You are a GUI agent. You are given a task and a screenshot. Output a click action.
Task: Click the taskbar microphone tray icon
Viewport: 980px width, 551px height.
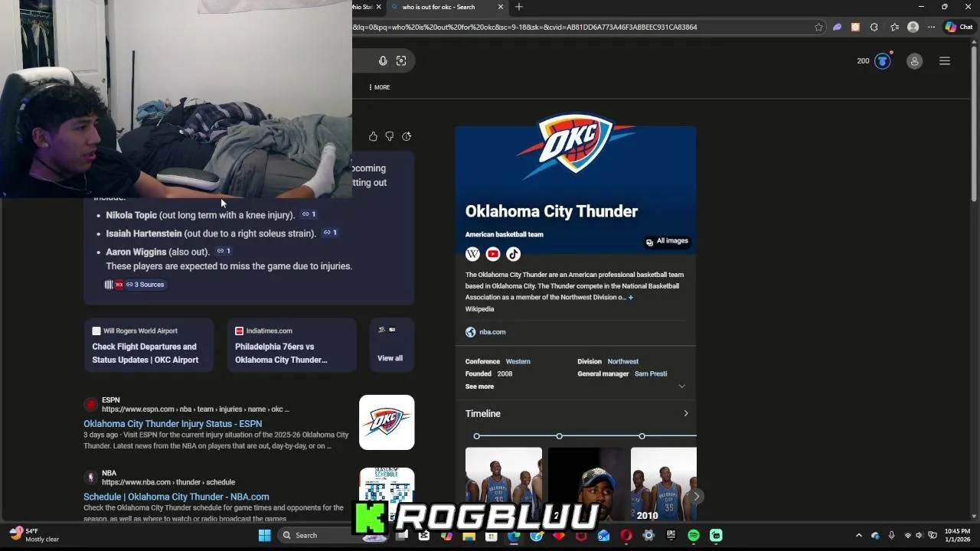point(891,536)
